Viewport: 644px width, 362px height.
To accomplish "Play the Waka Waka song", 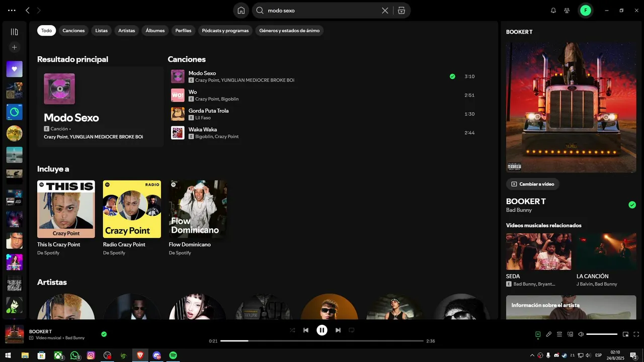I will pyautogui.click(x=322, y=133).
